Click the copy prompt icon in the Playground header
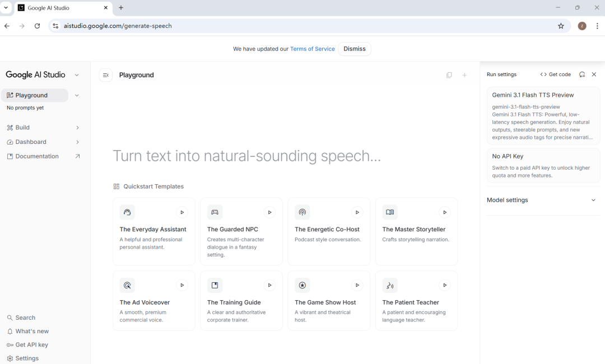The image size is (605, 364). coord(449,75)
